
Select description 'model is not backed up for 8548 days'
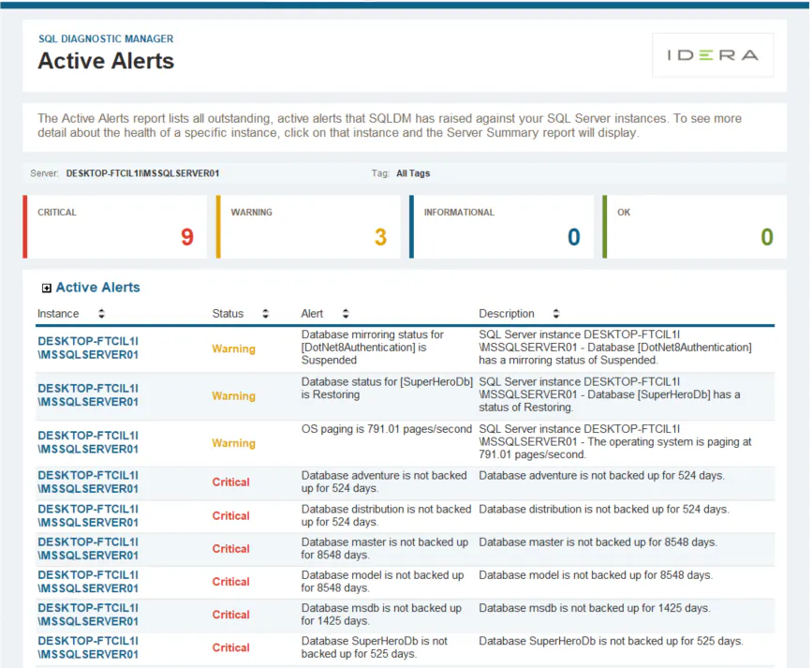(x=596, y=575)
